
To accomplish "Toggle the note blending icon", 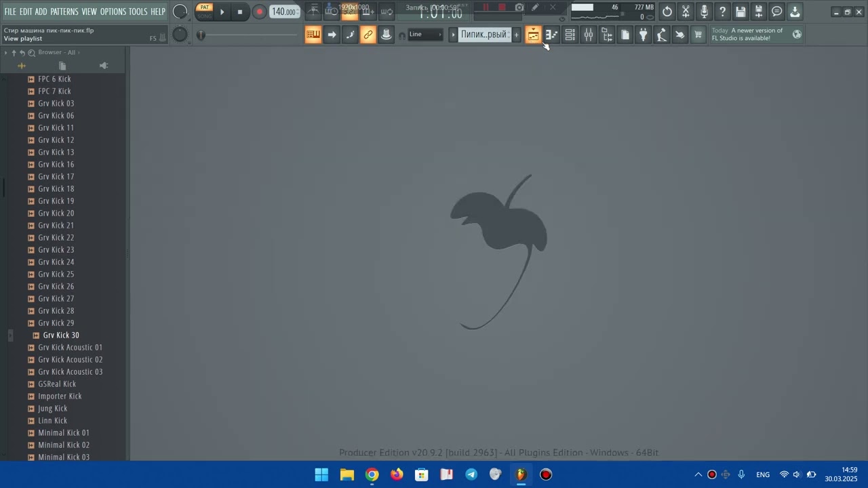I will [x=349, y=35].
